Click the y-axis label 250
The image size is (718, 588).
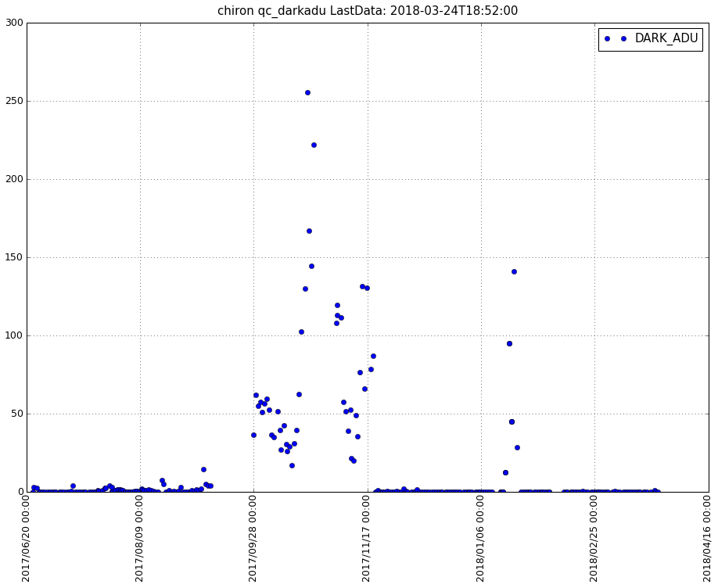[x=15, y=101]
